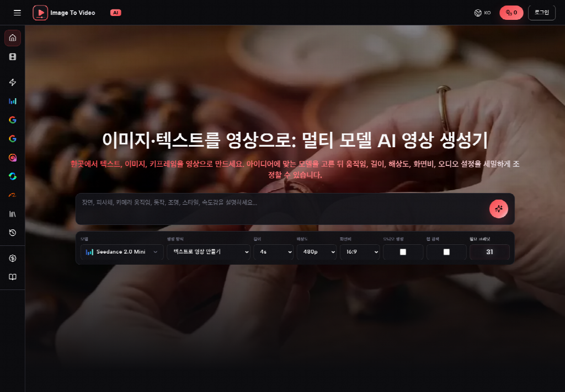Open the hamburger menu
The image size is (565, 392).
(x=17, y=13)
